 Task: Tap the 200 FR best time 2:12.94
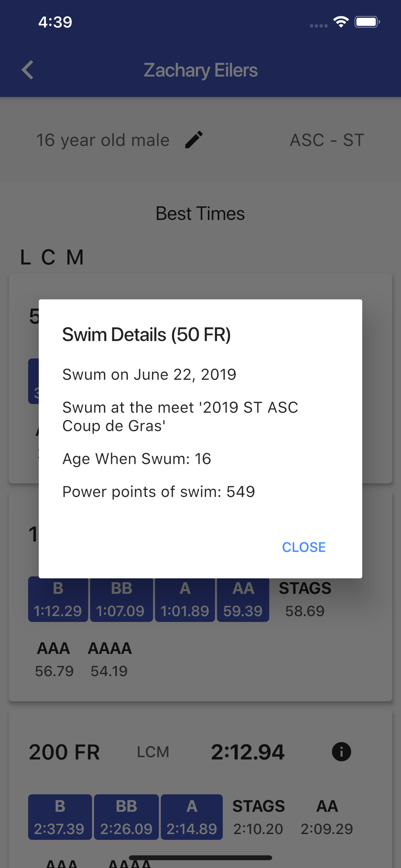(x=248, y=752)
